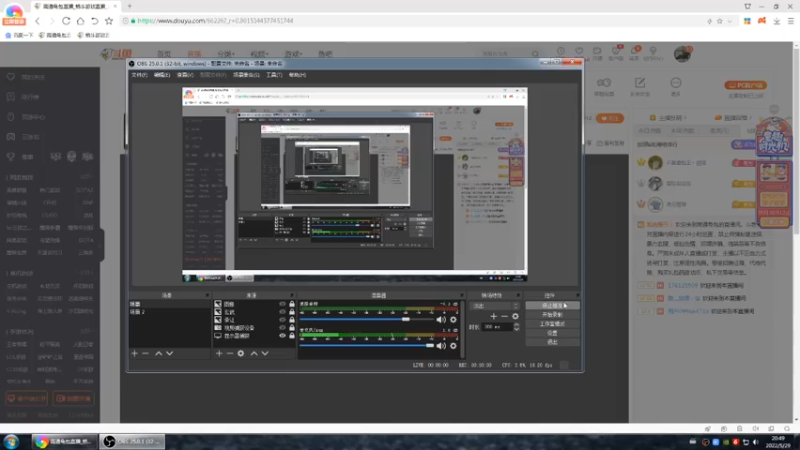Click the 开始录制 start recording button

click(553, 315)
